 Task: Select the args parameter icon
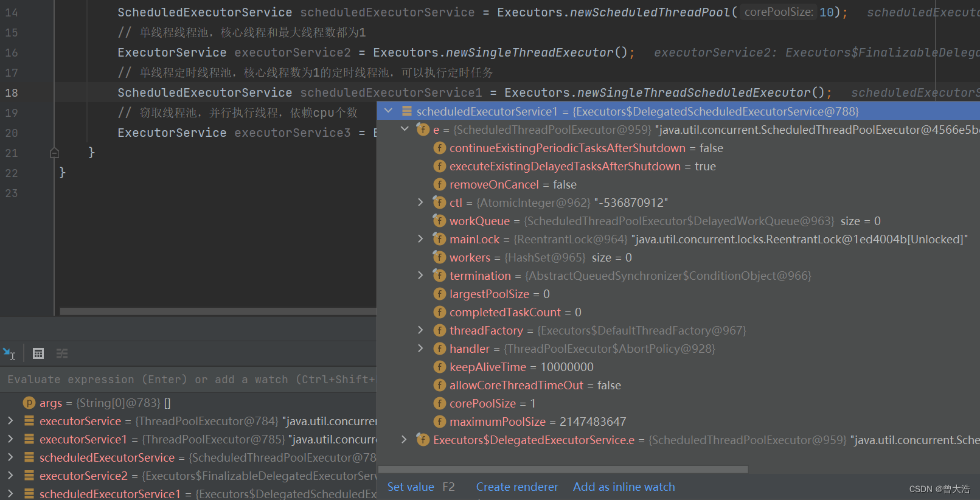[29, 403]
